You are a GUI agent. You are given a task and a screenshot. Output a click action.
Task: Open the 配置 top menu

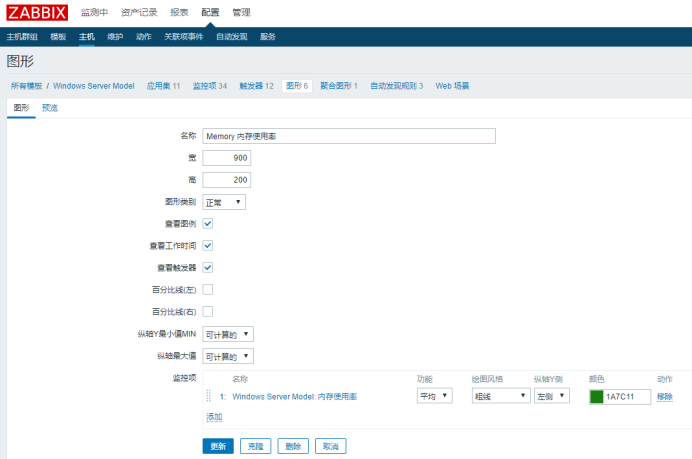tap(210, 12)
